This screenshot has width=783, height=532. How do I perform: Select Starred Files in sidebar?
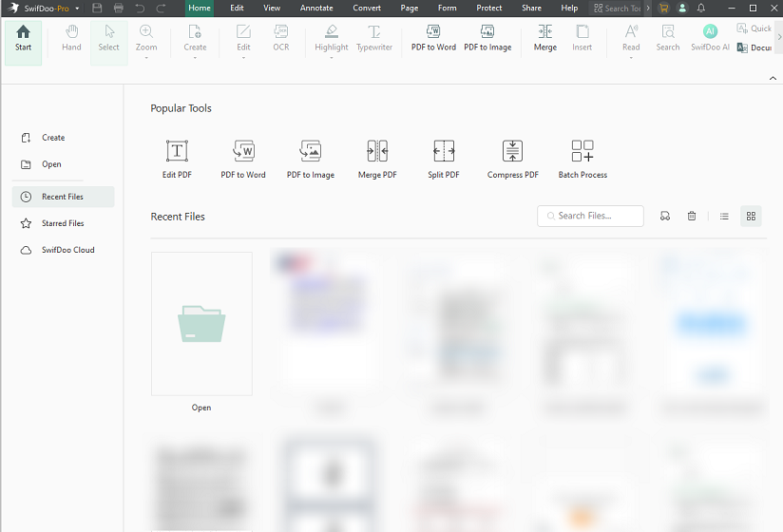[63, 223]
